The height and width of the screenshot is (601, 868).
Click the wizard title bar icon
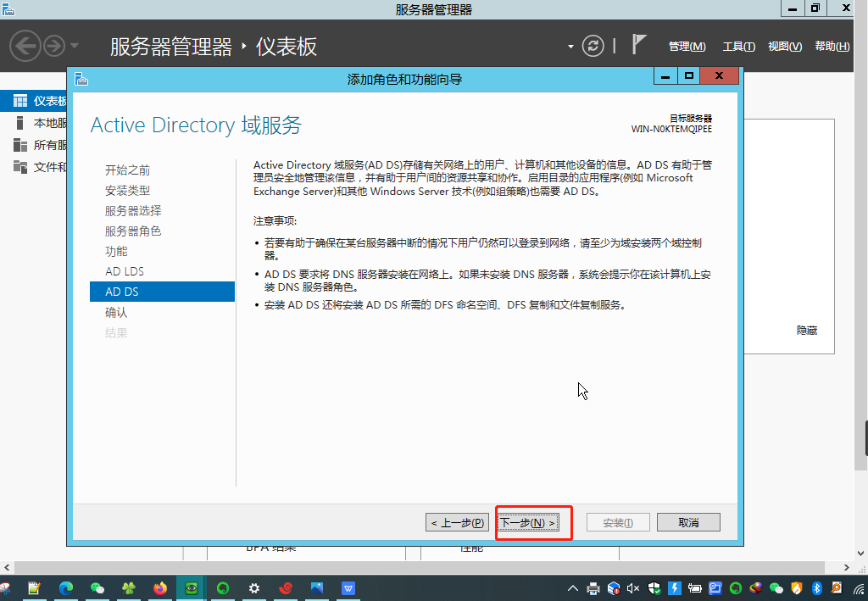tap(81, 79)
